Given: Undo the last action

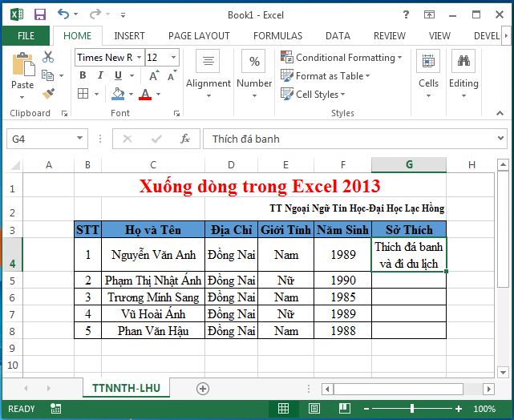Looking at the screenshot, I should 63,14.
